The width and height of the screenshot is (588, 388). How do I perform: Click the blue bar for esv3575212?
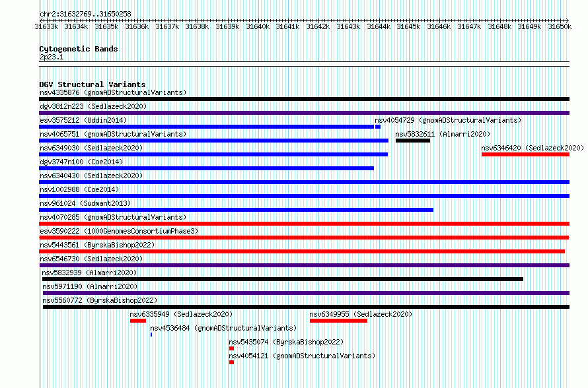[x=206, y=127]
